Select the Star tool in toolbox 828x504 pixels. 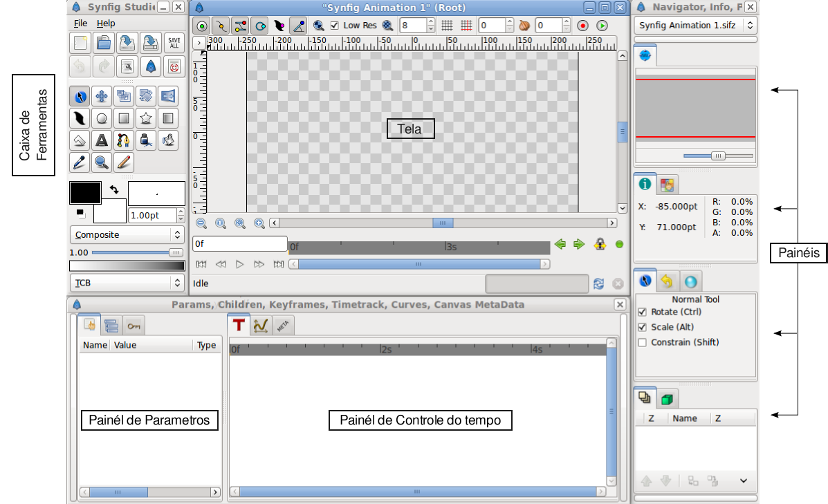tap(146, 119)
